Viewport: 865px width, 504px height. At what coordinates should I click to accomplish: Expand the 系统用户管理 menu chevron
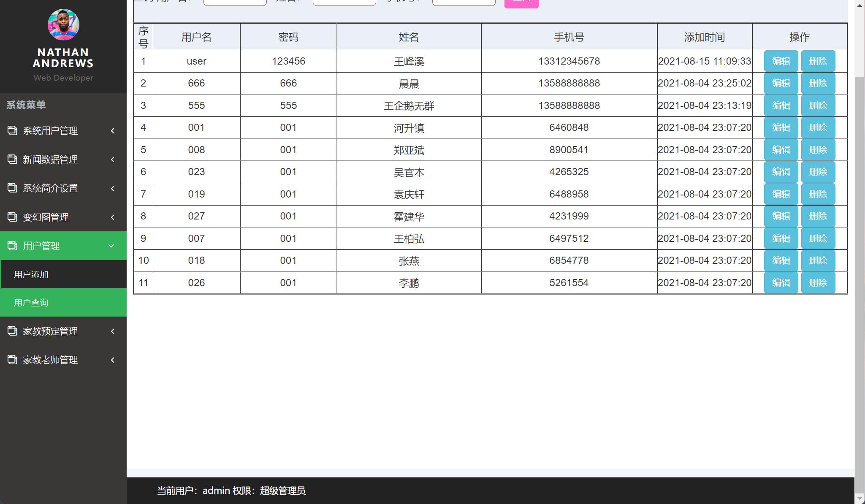click(112, 131)
